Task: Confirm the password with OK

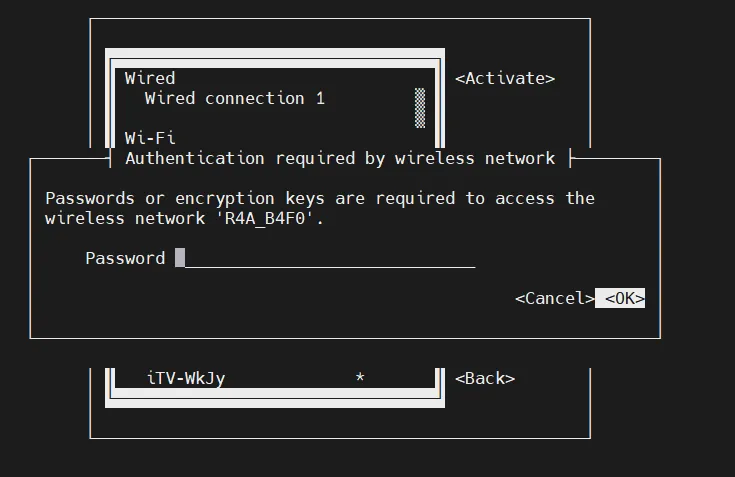Action: pyautogui.click(x=621, y=298)
